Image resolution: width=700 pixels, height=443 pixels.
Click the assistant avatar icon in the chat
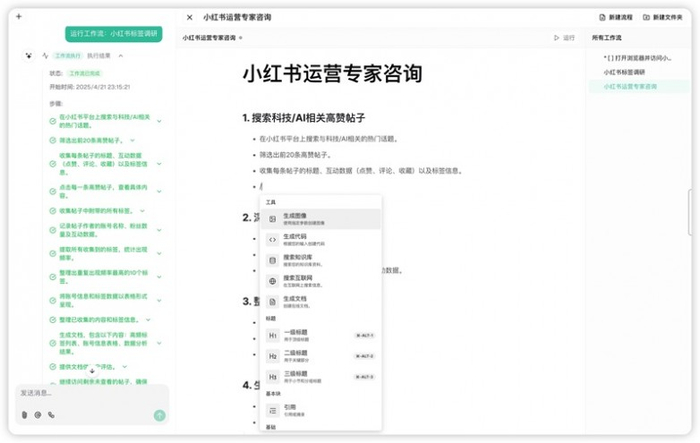[29, 56]
